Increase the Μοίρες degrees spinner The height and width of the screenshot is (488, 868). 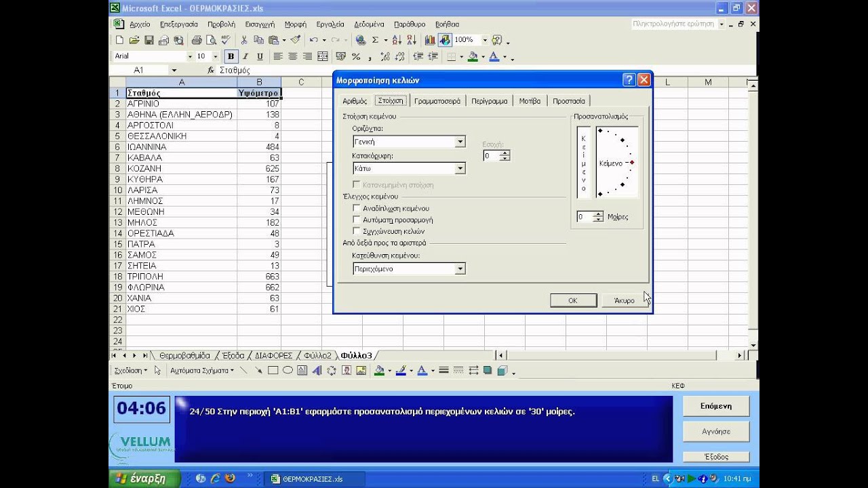click(x=598, y=214)
